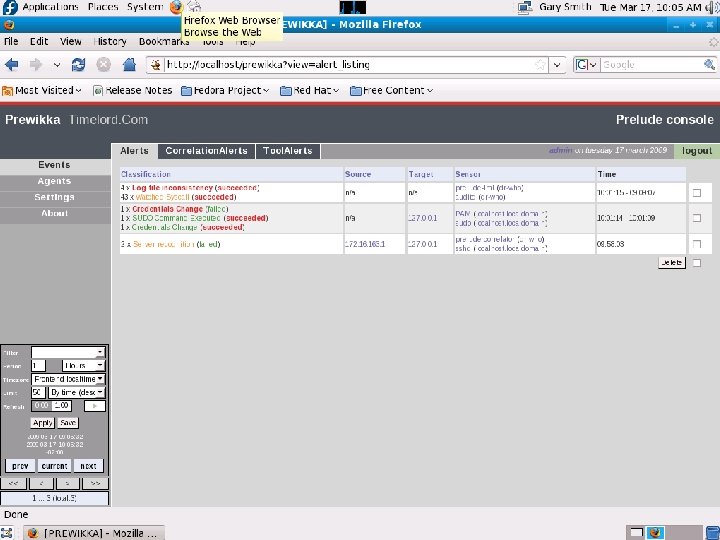Viewport: 720px width, 540px height.
Task: Open the Edit menu
Action: [39, 41]
